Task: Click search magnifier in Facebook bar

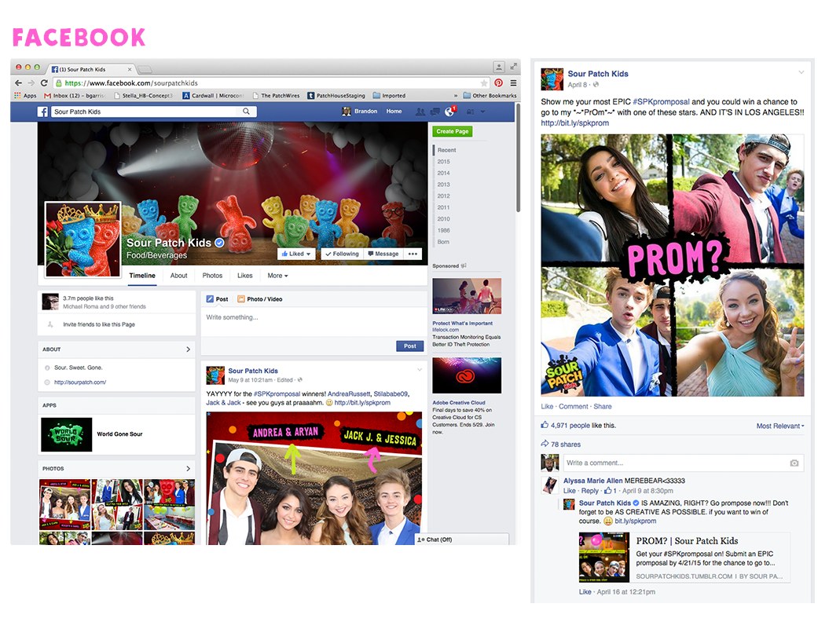Action: [x=246, y=112]
